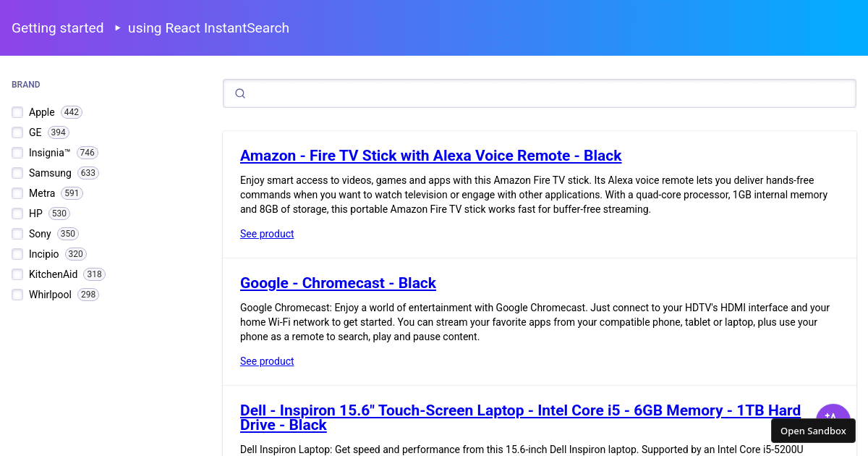Viewport: 868px width, 456px height.
Task: Click the Getting started breadcrumb
Action: [57, 28]
